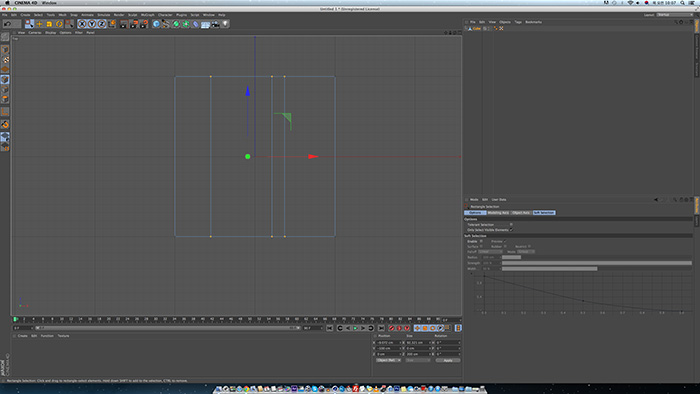Open the soft selection Mode dropdown

[x=526, y=252]
